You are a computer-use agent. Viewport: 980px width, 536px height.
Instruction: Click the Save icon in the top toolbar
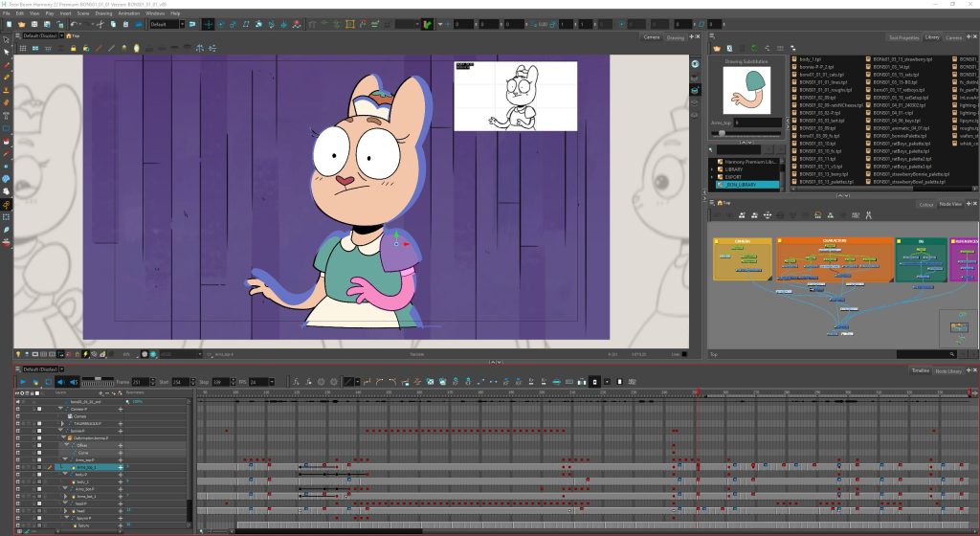[x=34, y=24]
